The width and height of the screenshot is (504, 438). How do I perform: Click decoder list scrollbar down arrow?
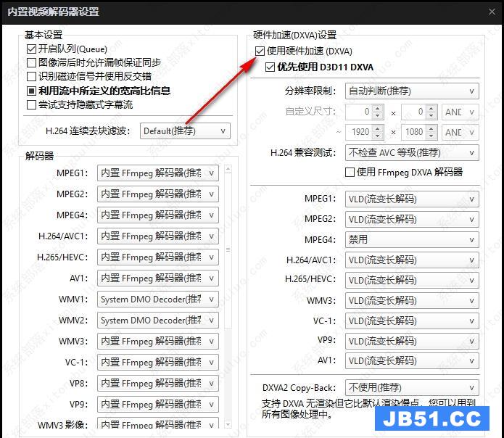coord(228,424)
